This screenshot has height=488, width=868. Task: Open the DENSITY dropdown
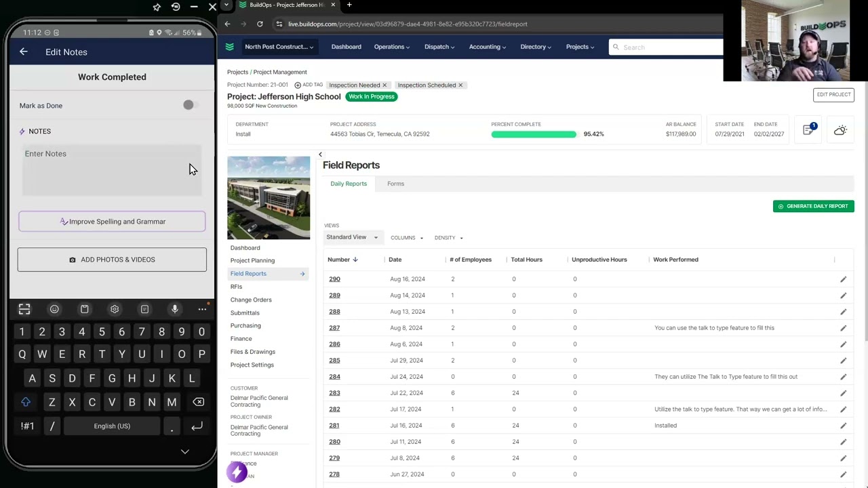(x=449, y=238)
